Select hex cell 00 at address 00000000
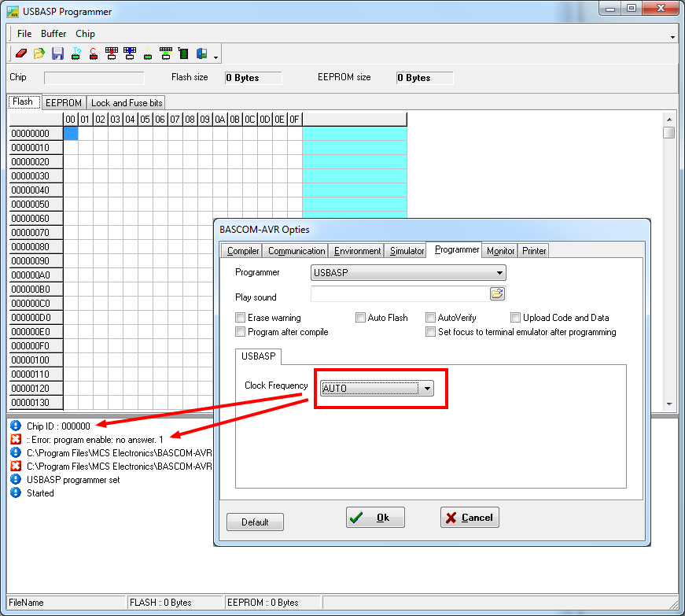The width and height of the screenshot is (685, 616). [x=71, y=133]
